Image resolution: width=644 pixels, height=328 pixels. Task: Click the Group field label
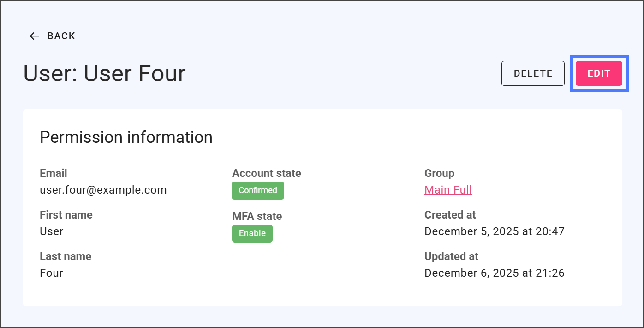439,173
